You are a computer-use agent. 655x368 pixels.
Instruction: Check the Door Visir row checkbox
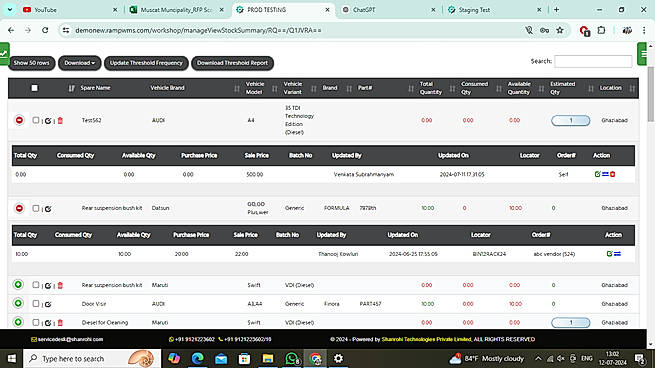click(36, 304)
